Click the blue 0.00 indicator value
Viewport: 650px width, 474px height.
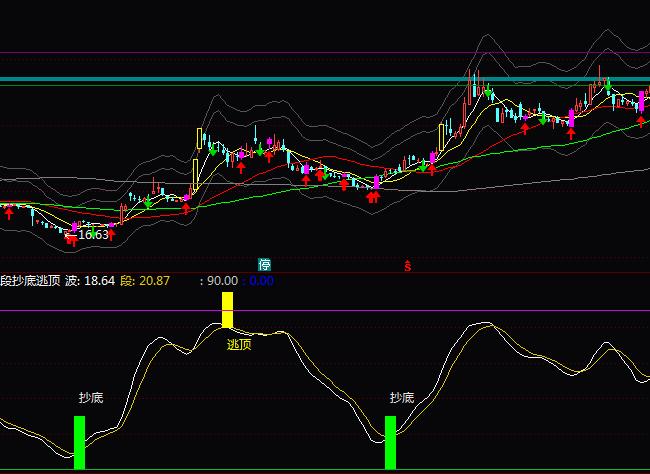click(x=260, y=282)
